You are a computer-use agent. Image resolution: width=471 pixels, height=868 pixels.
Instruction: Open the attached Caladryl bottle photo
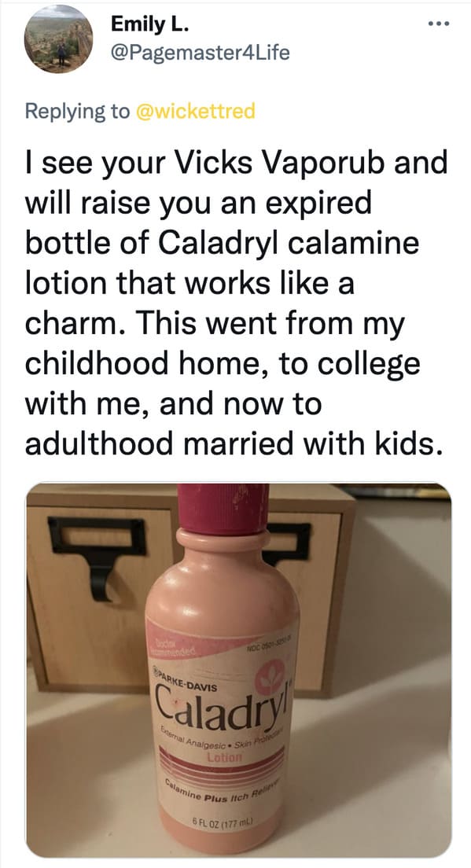pos(238,670)
